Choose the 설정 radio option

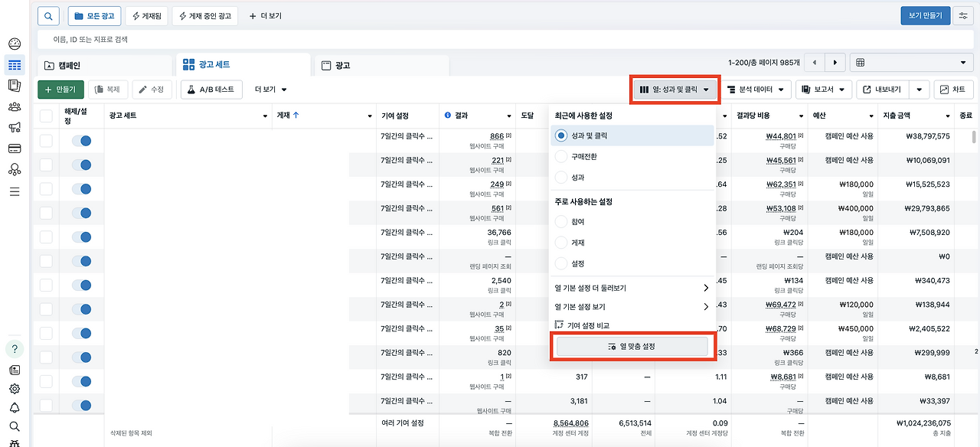point(561,263)
